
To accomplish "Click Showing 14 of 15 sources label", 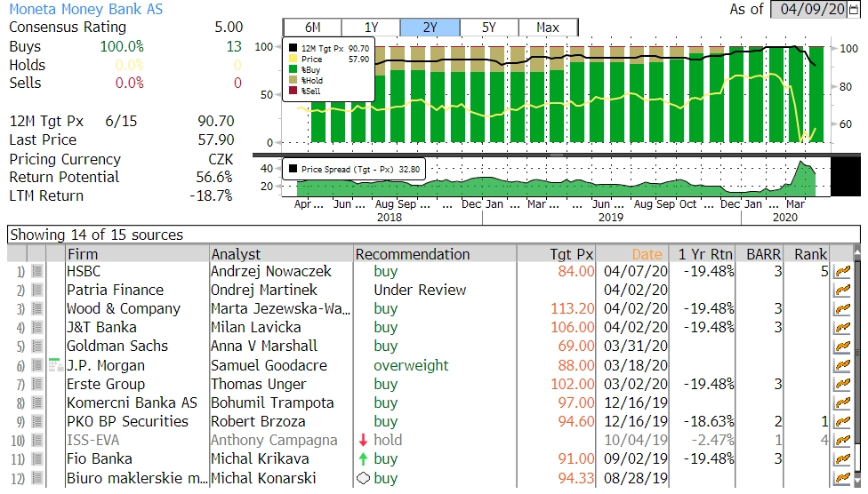I will [96, 235].
